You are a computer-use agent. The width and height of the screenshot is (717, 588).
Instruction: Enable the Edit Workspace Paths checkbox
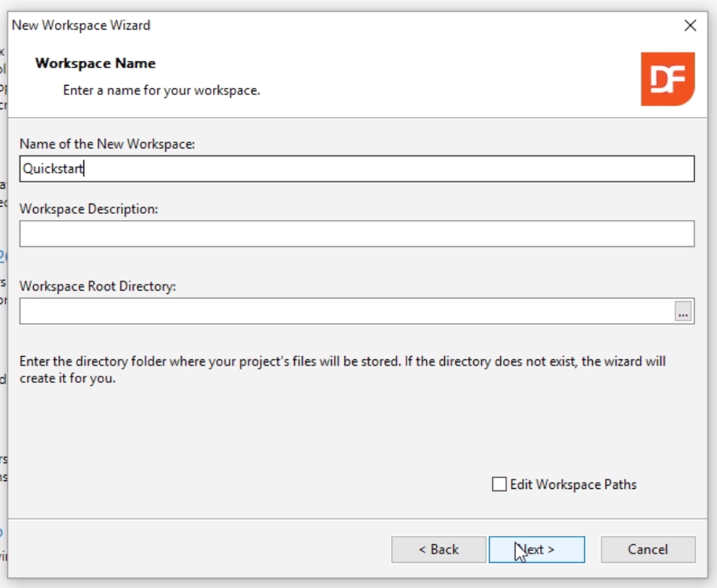point(499,484)
